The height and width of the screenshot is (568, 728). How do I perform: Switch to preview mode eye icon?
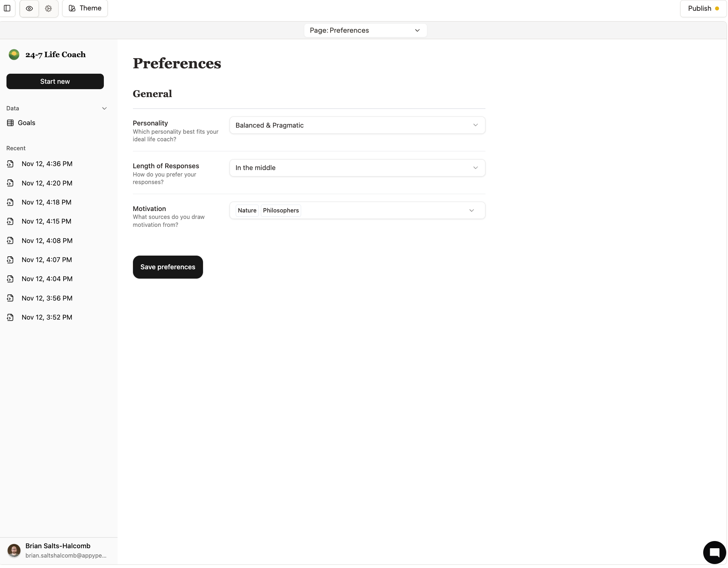tap(29, 8)
